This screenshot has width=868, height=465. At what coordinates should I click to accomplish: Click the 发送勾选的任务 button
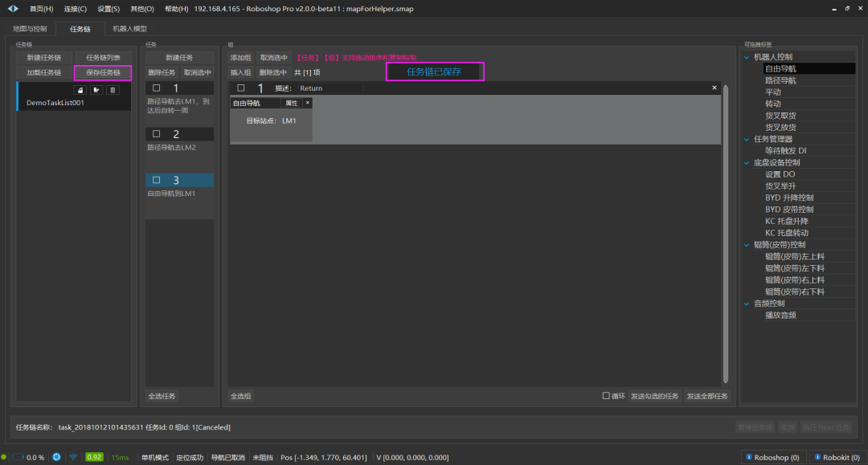pyautogui.click(x=655, y=396)
